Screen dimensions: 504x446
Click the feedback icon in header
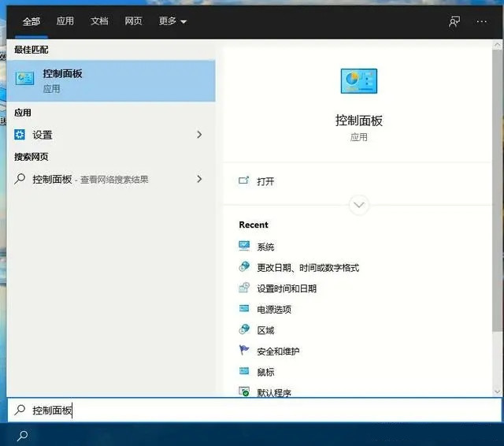(454, 21)
